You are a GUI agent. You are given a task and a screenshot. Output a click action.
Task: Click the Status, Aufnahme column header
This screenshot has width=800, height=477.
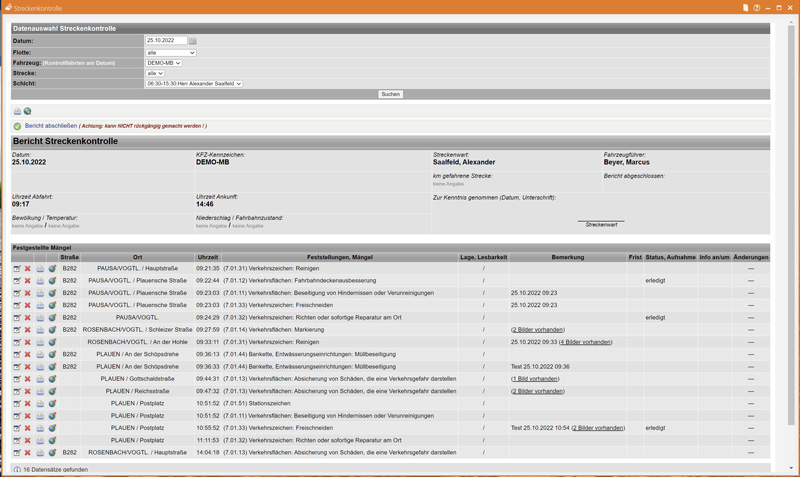point(670,257)
